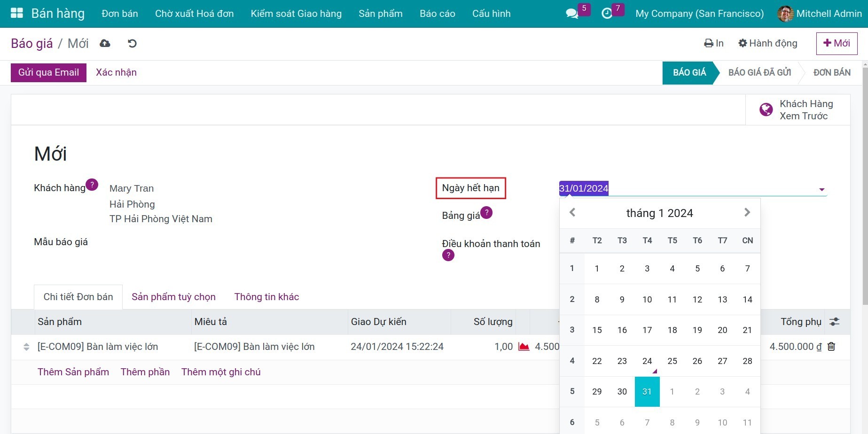Click the cloud save icon
Screen dimensions: 868x434
pyautogui.click(x=105, y=43)
